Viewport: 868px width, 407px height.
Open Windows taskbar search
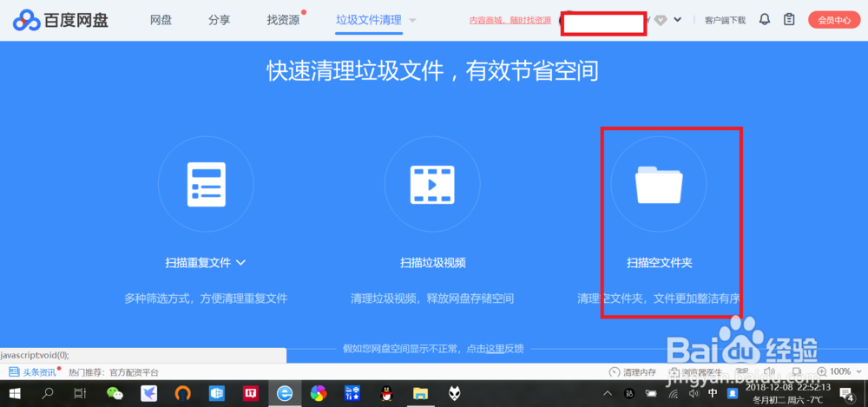(48, 394)
